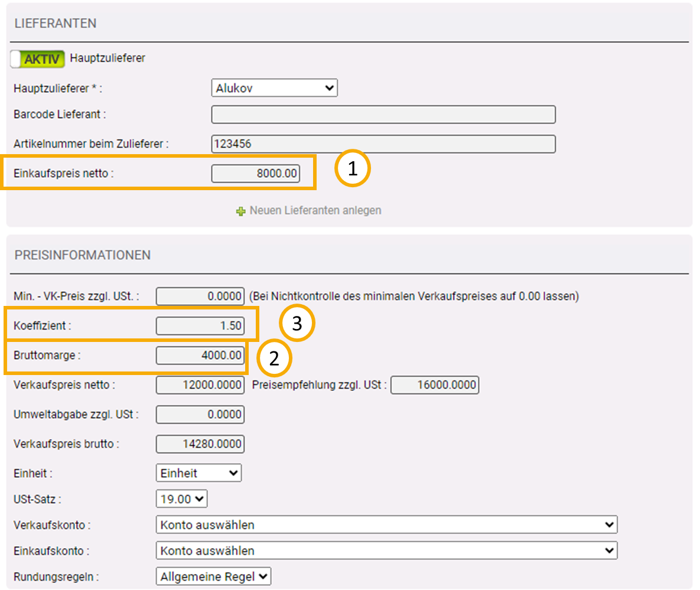The image size is (700, 590).
Task: Click the Koeffizient input field
Action: pyautogui.click(x=200, y=325)
